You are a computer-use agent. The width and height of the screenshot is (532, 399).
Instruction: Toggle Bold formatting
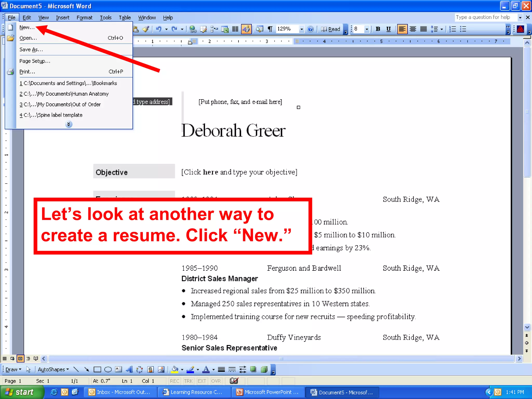tap(378, 29)
